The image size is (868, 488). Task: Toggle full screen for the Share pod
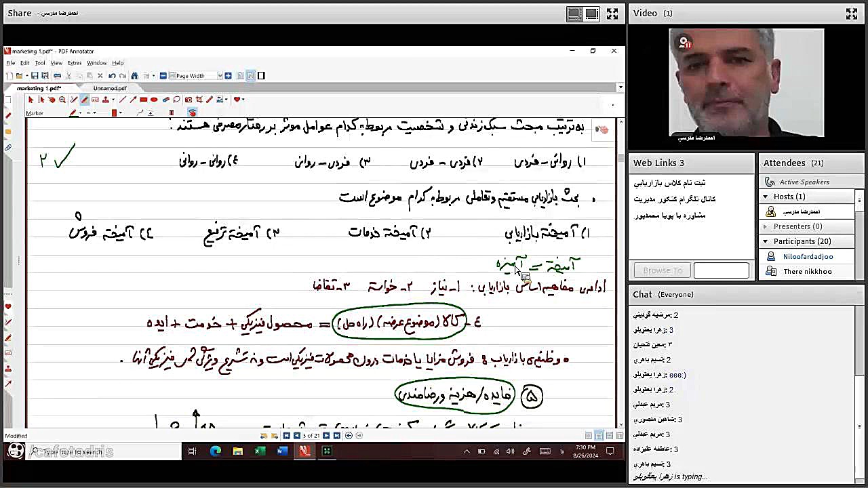coord(612,14)
